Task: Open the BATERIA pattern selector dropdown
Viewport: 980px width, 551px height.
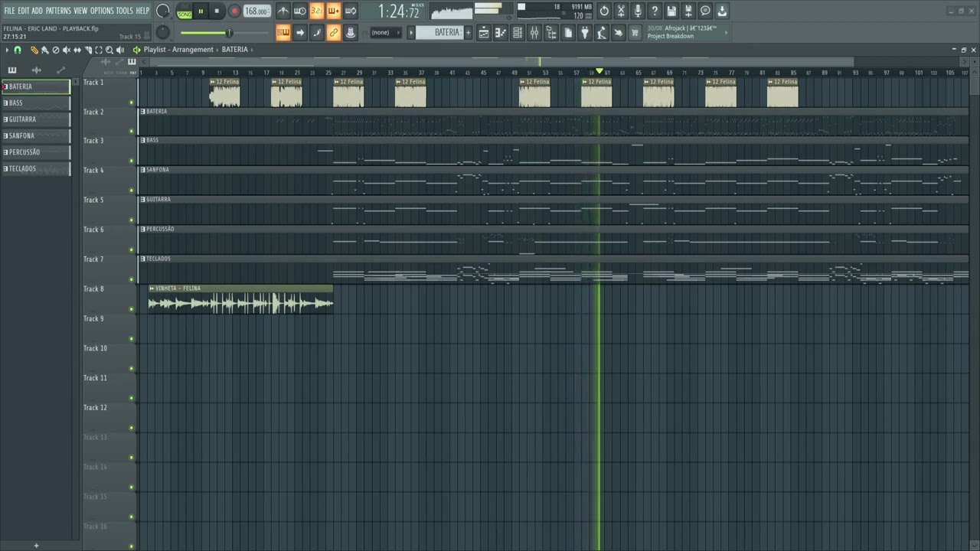Action: click(439, 32)
